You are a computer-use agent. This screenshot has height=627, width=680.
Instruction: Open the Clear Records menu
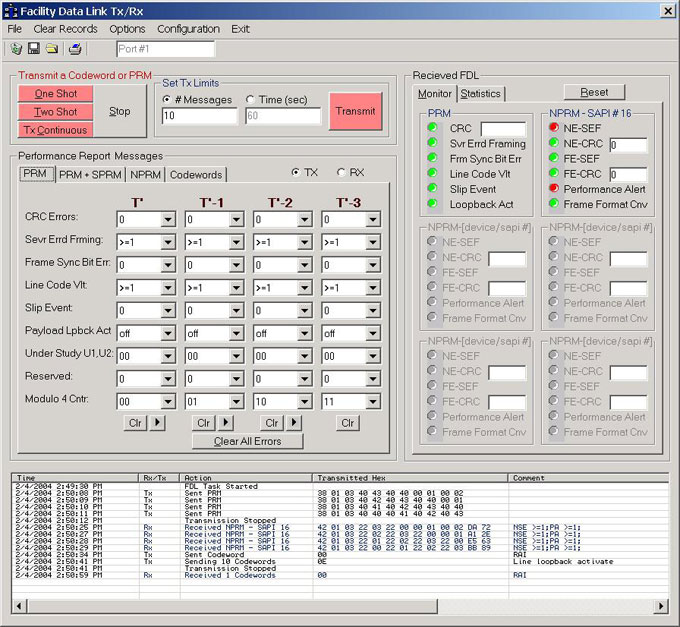click(x=65, y=29)
